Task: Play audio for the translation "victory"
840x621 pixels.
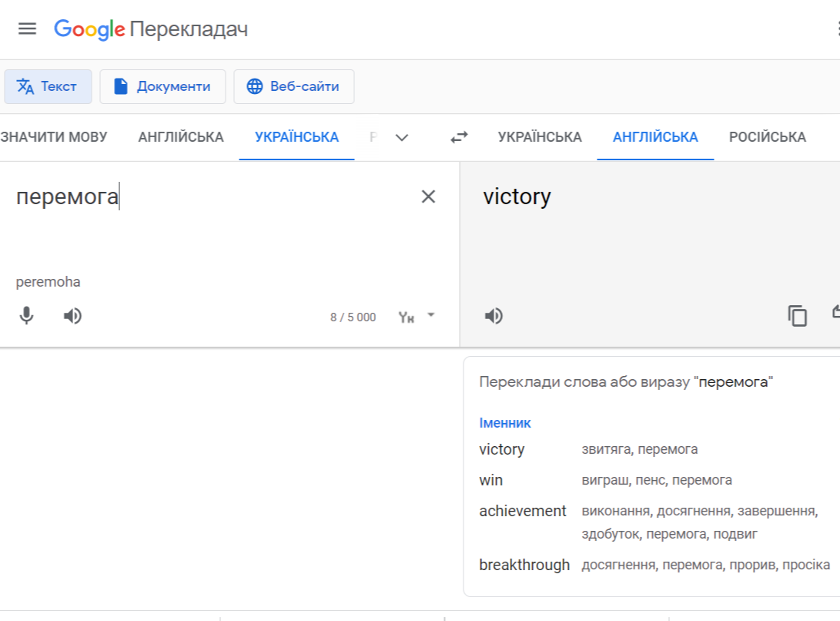Action: pos(494,315)
